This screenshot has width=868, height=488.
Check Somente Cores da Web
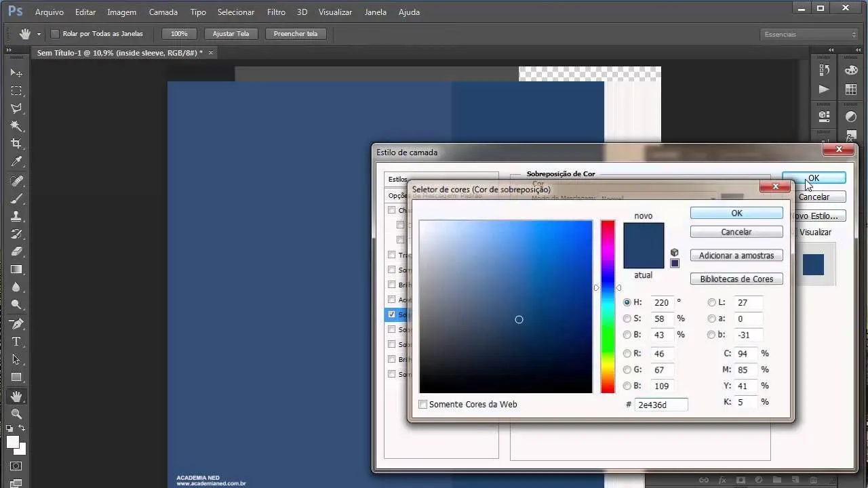pos(423,405)
